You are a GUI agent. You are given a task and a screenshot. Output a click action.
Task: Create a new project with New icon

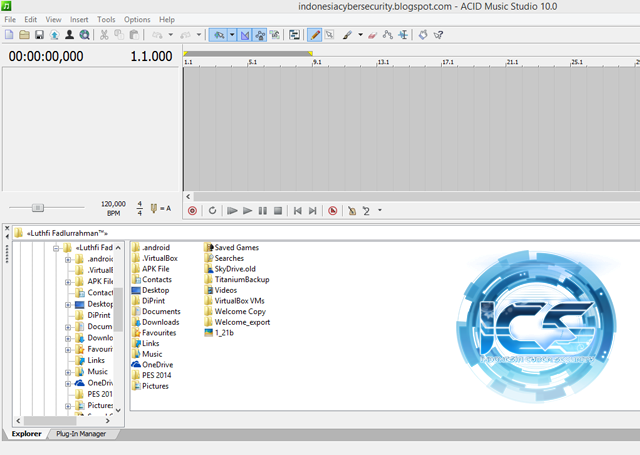pos(9,35)
